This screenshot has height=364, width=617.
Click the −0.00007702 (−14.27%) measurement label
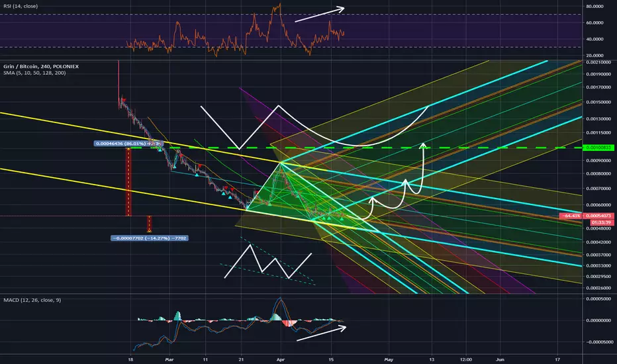pos(150,238)
